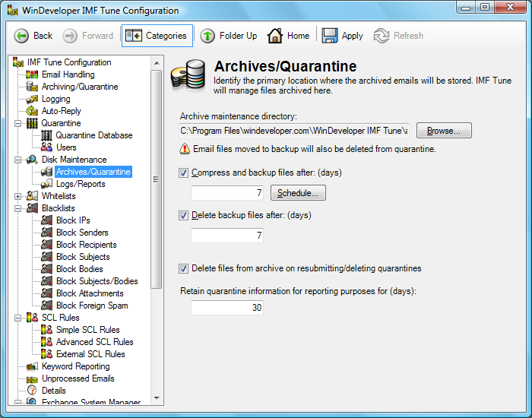532x418 pixels.
Task: Click the tree vertical scrollbar thumb
Action: [x=157, y=179]
